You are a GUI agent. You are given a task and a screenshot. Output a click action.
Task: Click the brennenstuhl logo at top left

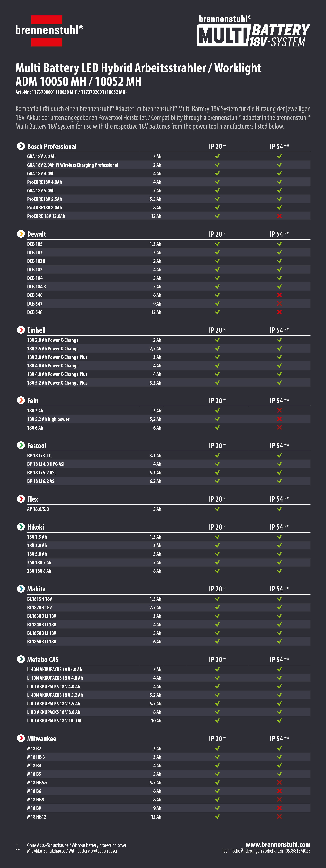click(x=49, y=31)
